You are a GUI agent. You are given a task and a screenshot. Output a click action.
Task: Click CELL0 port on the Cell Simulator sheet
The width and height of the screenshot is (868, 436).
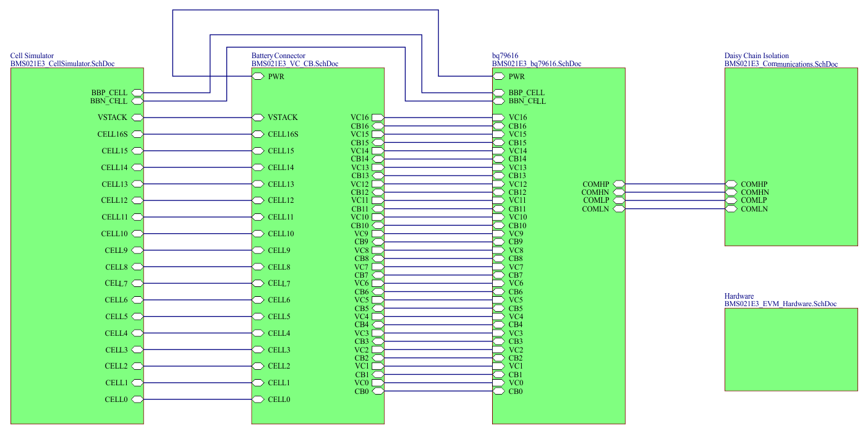click(137, 400)
